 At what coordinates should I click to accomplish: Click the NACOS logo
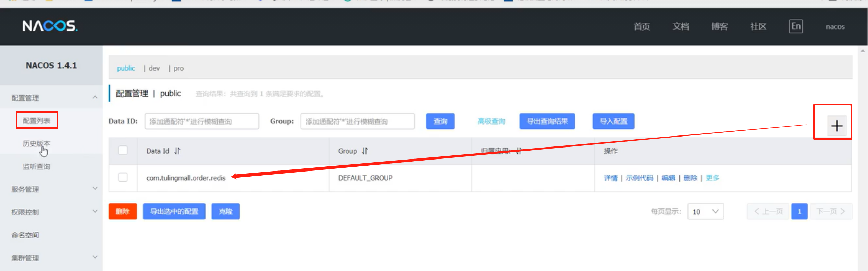[x=50, y=26]
